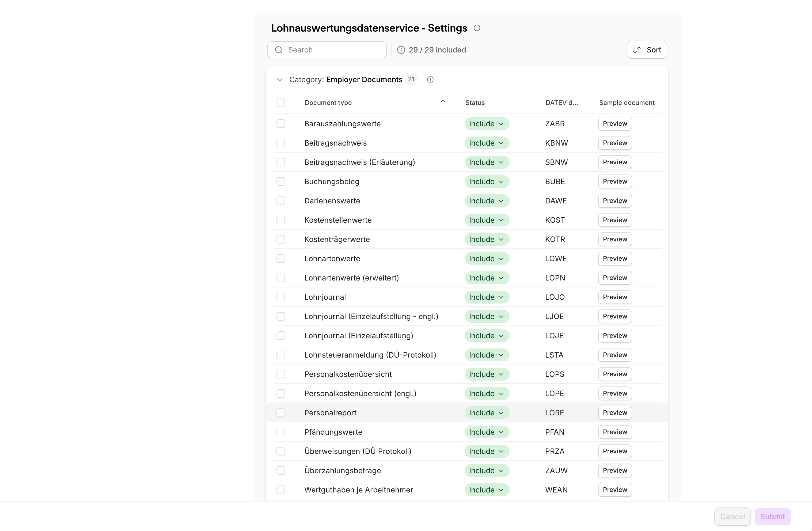The width and height of the screenshot is (812, 531).
Task: Preview the Lohnjournal (Einzelaufstellung) sample document
Action: (614, 335)
